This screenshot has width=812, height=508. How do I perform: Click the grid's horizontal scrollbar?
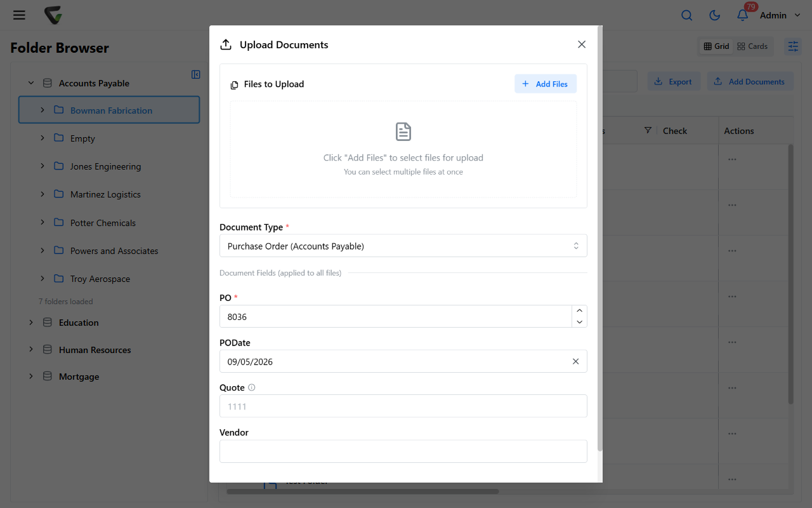(363, 491)
